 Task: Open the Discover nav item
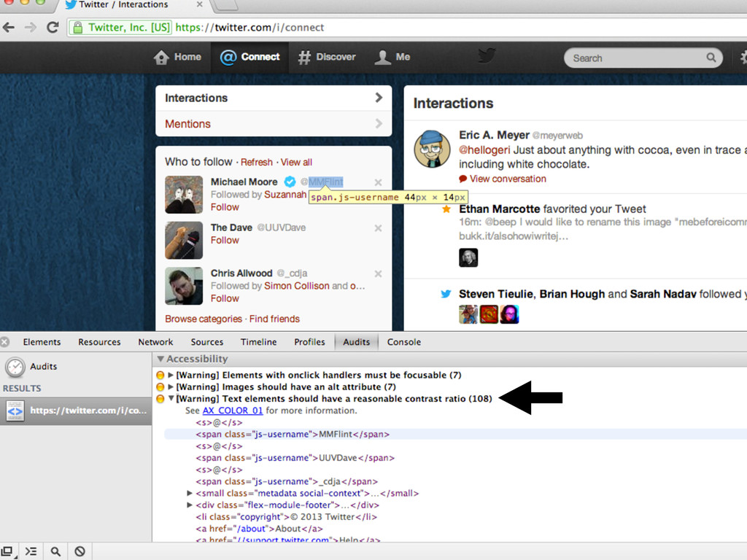pos(327,57)
